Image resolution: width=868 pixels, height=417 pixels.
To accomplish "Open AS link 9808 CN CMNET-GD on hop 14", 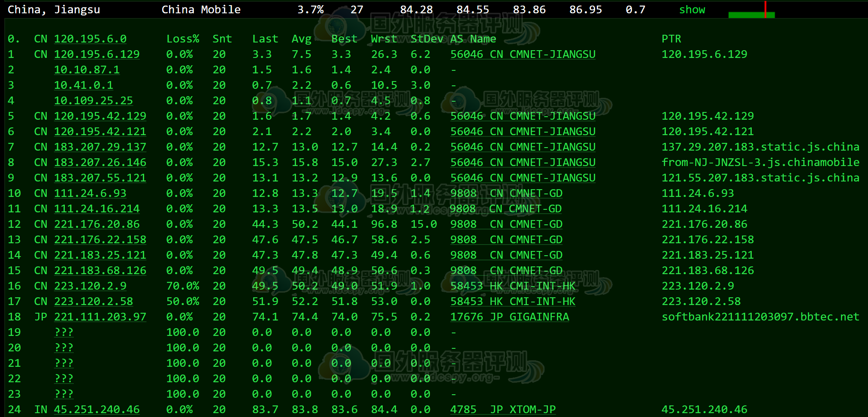I will [x=506, y=255].
